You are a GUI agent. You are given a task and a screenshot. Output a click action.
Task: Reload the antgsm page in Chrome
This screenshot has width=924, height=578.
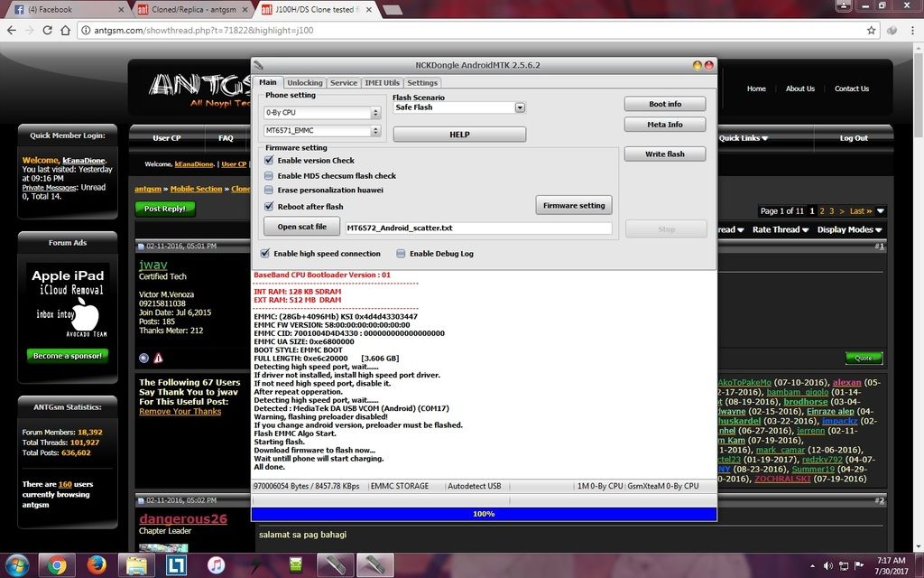(x=65, y=30)
